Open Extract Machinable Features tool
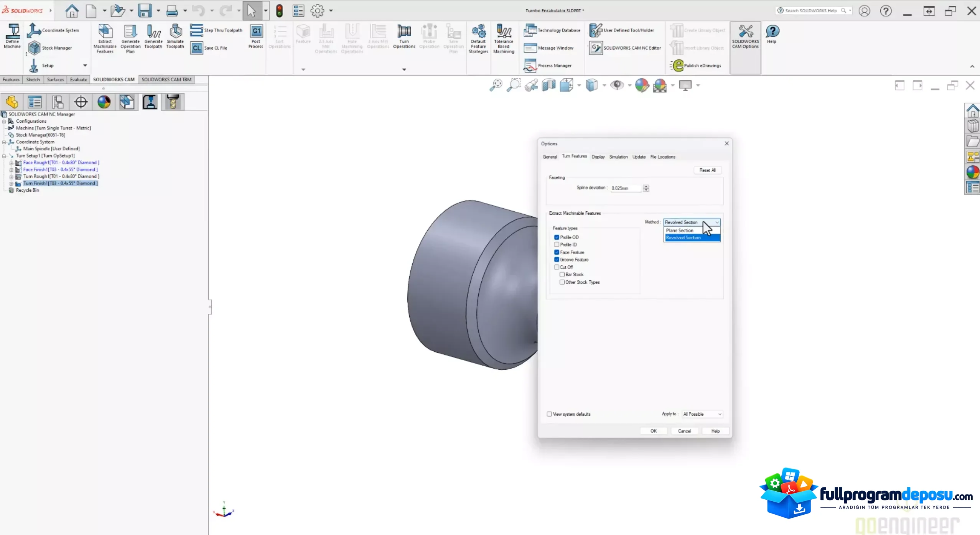 [x=105, y=38]
